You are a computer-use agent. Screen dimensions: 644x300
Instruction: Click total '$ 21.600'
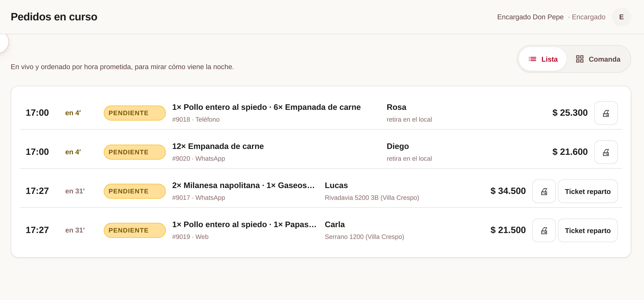[570, 152]
